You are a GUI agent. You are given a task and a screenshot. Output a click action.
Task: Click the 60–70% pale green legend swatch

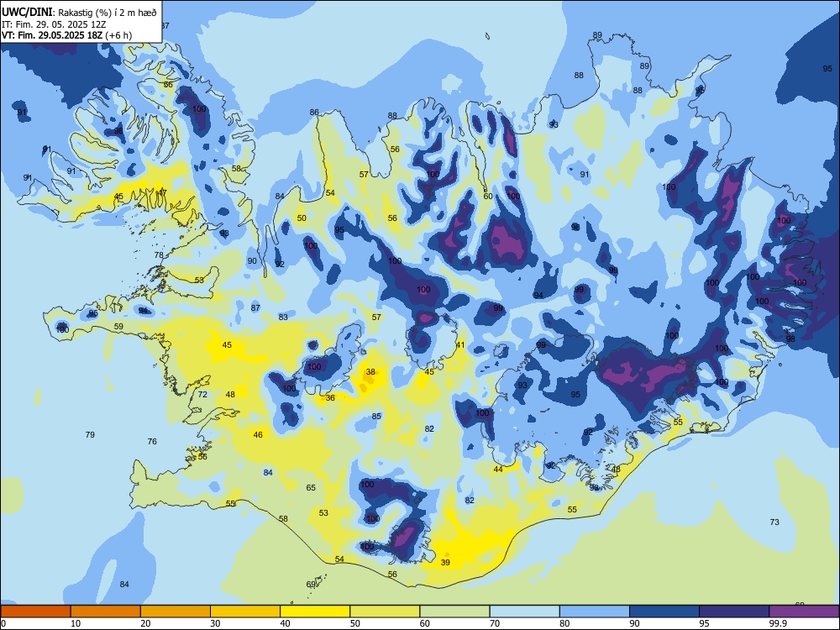point(454,612)
